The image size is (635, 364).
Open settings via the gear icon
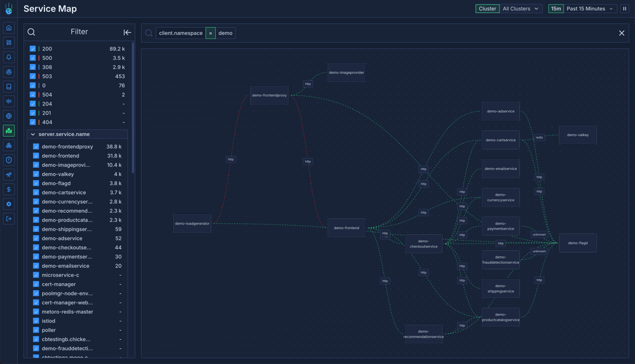coord(9,204)
